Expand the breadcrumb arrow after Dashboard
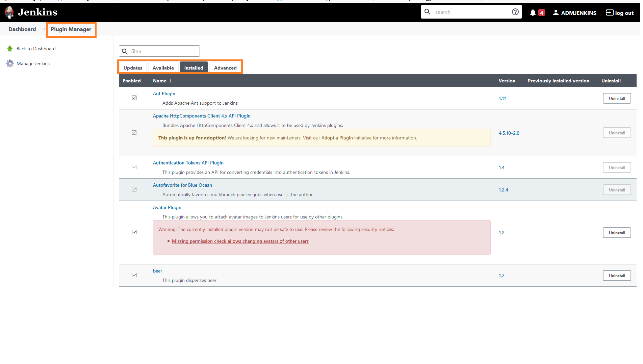643x364 pixels. 44,29
